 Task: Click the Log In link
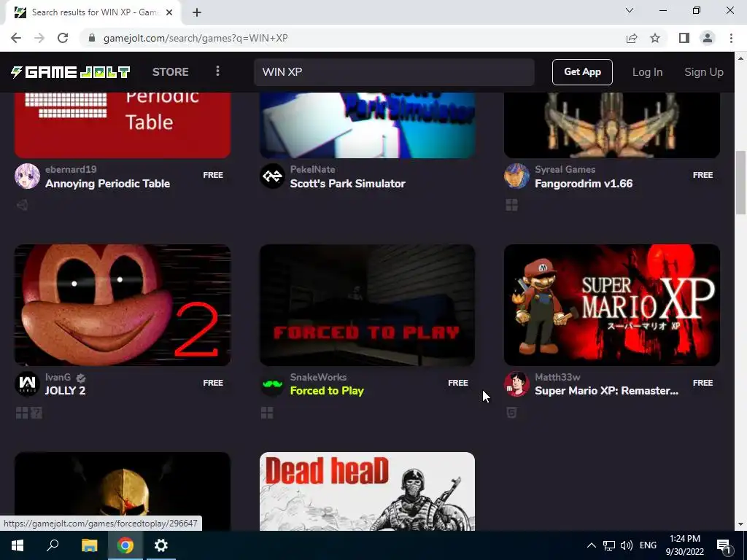point(647,72)
